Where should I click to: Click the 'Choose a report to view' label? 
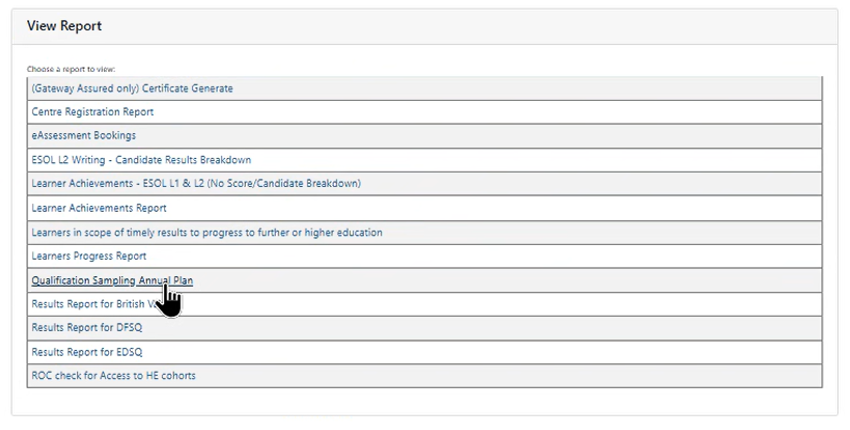[71, 69]
